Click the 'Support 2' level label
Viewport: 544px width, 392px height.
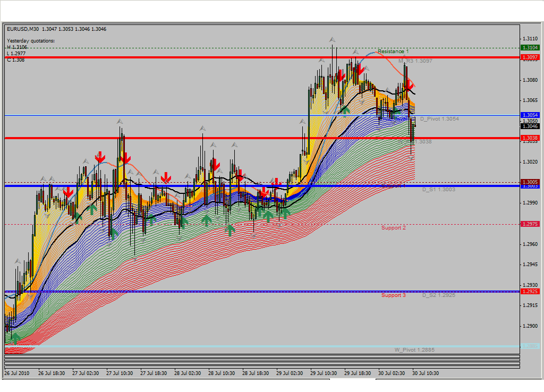[x=394, y=227]
